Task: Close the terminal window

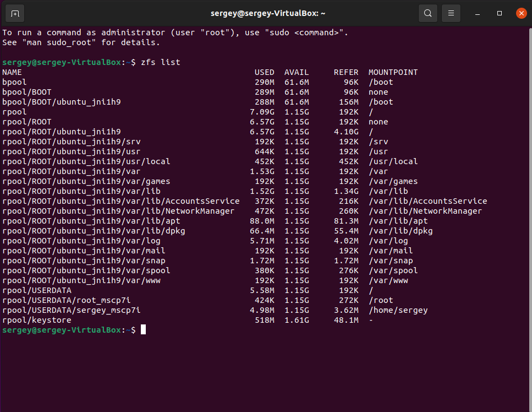Action: pos(522,13)
